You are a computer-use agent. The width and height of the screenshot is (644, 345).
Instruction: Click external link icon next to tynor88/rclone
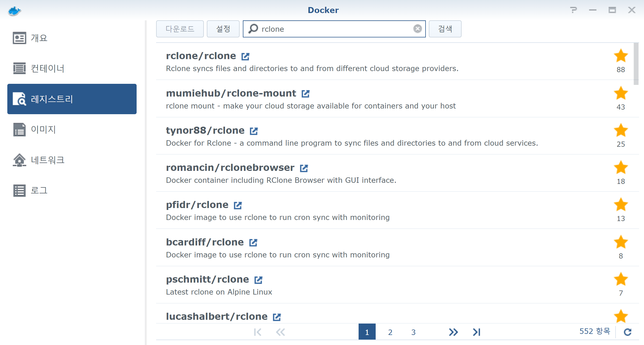pyautogui.click(x=254, y=131)
